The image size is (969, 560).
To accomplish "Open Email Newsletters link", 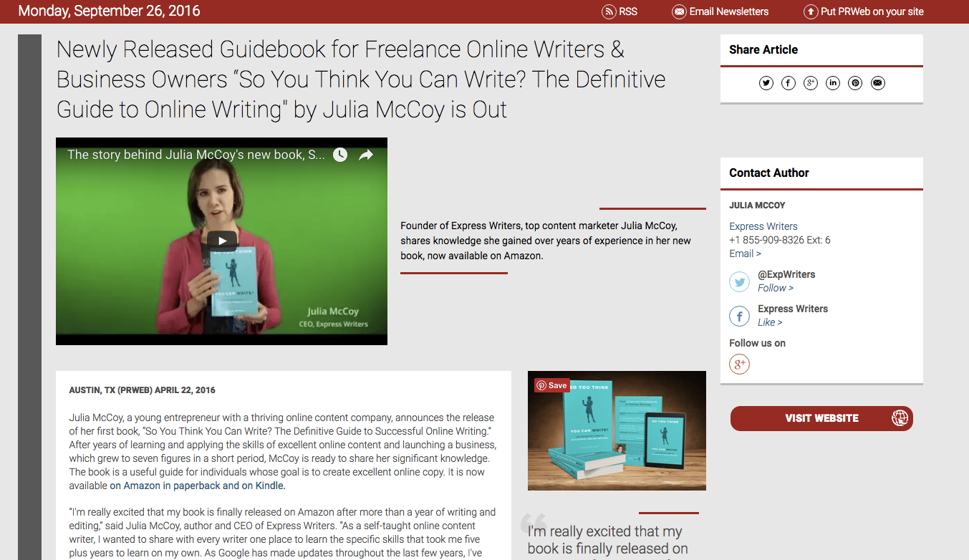I will (x=728, y=11).
